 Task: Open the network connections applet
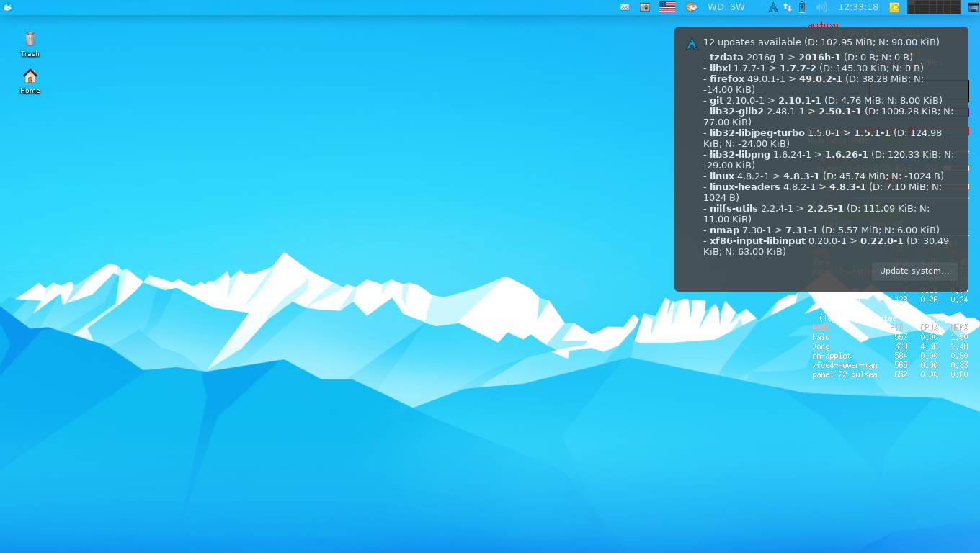pyautogui.click(x=788, y=7)
